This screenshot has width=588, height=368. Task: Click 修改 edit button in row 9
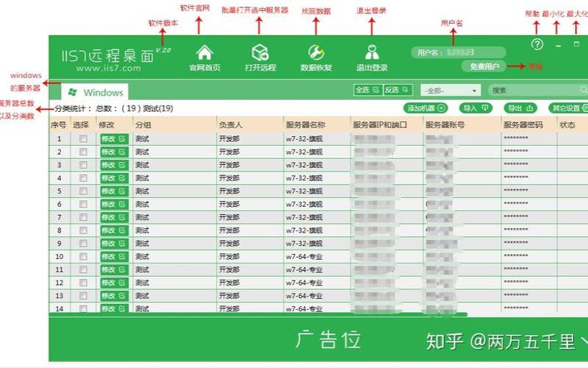(x=114, y=244)
